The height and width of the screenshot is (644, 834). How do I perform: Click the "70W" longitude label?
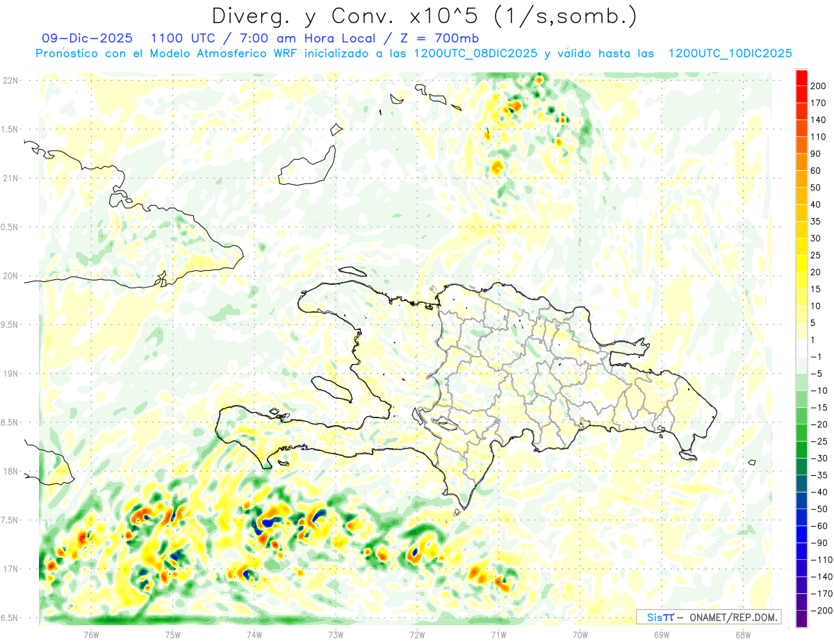(x=580, y=635)
